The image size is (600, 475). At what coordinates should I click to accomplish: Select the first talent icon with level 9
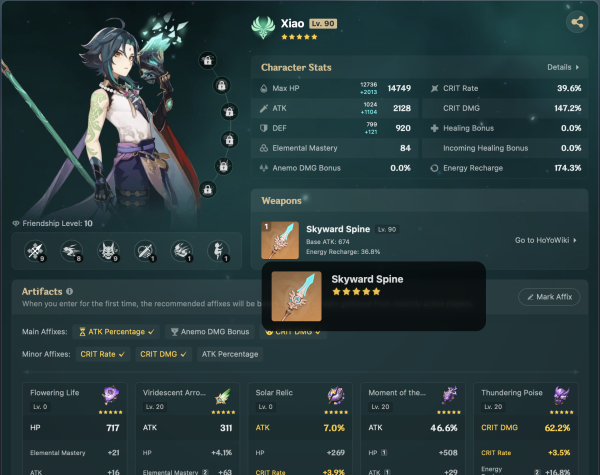point(35,251)
